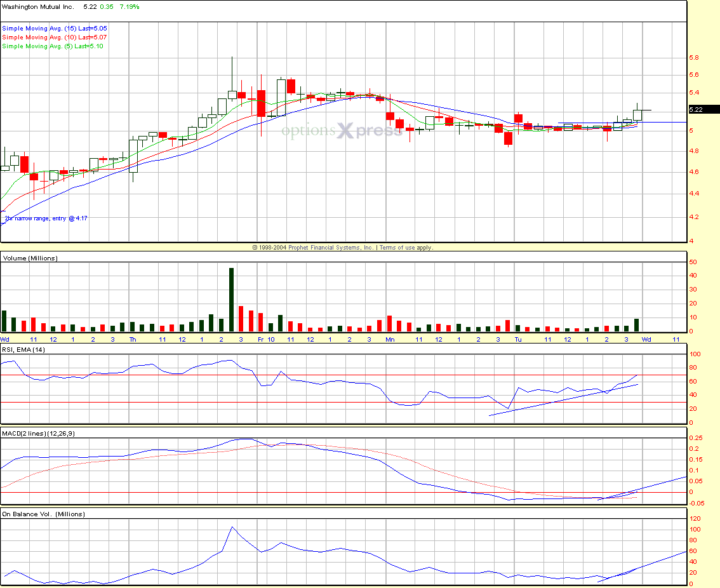Select Simple Moving Avg. (10) legend label
The height and width of the screenshot is (588, 720).
[55, 37]
